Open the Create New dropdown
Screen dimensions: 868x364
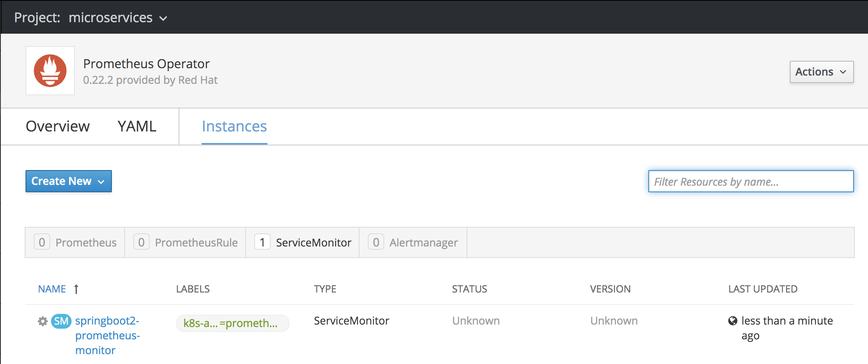pos(68,181)
